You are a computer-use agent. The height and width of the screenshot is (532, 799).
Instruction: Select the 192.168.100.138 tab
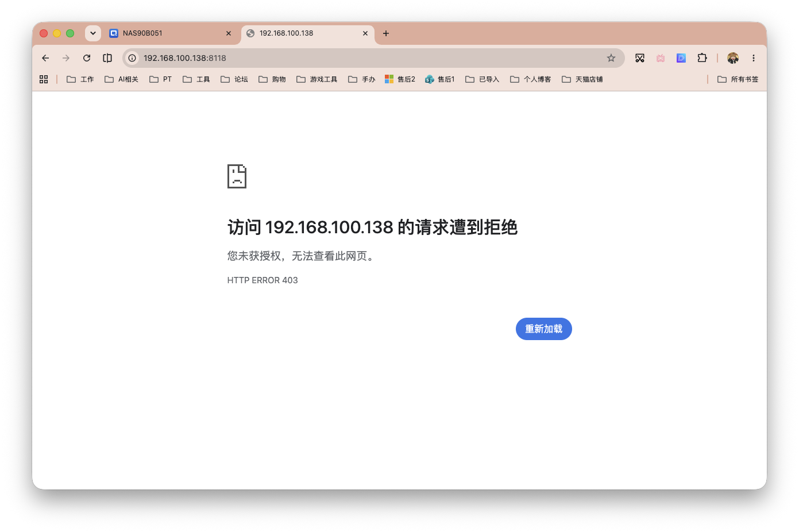pos(308,33)
